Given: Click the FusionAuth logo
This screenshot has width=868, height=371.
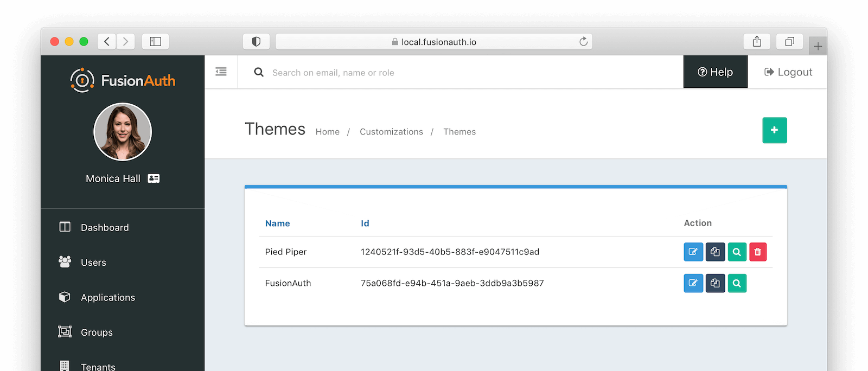Looking at the screenshot, I should point(123,80).
